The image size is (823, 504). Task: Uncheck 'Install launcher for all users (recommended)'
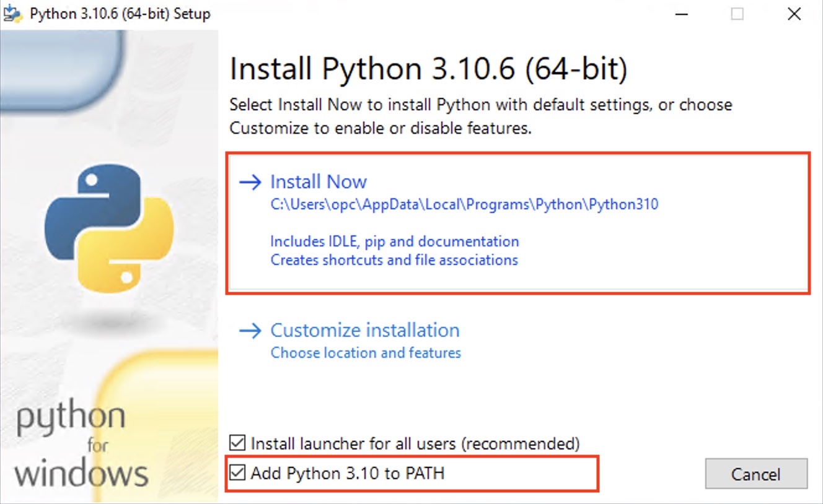[237, 443]
